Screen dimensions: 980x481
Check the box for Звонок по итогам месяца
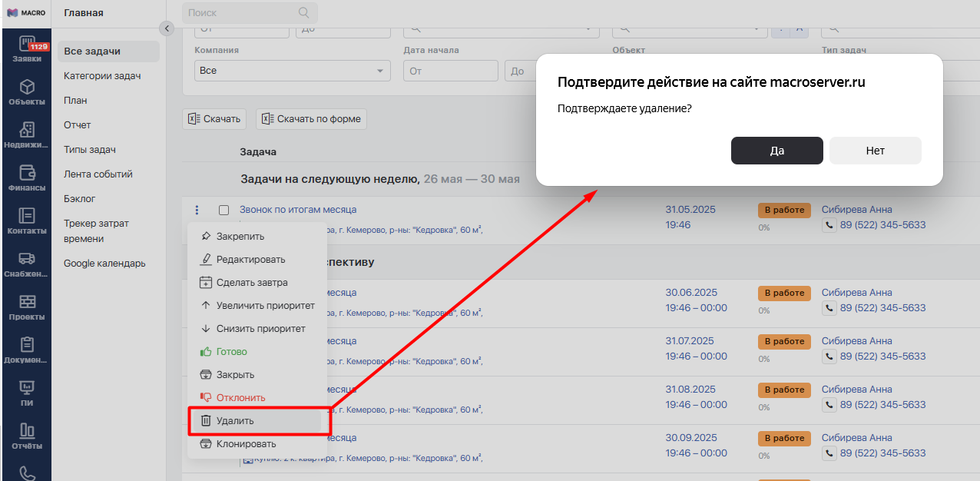point(224,210)
